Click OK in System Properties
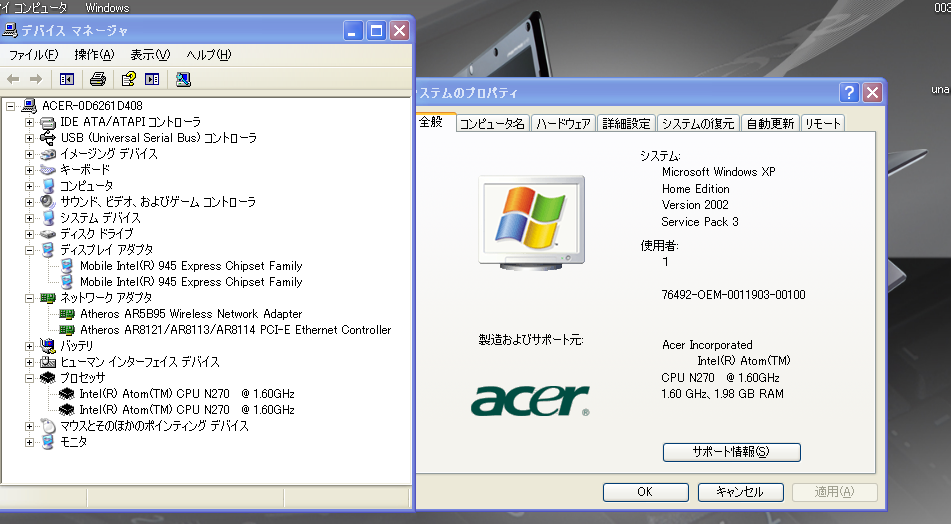The image size is (951, 524). tap(645, 492)
